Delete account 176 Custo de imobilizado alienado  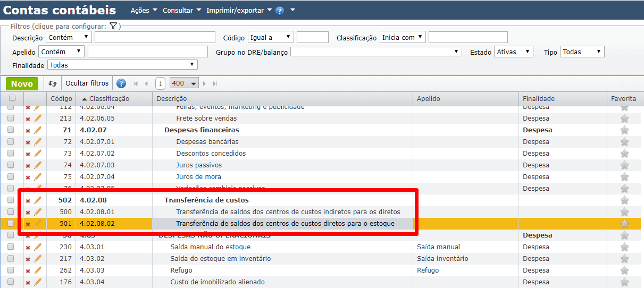tap(28, 282)
